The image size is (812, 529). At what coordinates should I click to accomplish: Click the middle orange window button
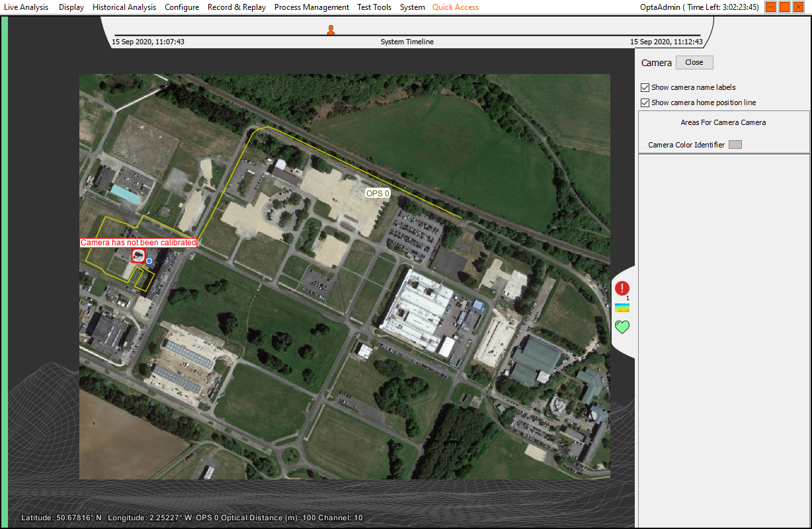(785, 7)
